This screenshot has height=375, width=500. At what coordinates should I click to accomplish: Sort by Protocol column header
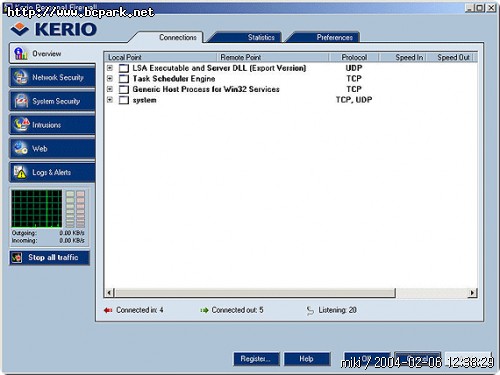(354, 57)
